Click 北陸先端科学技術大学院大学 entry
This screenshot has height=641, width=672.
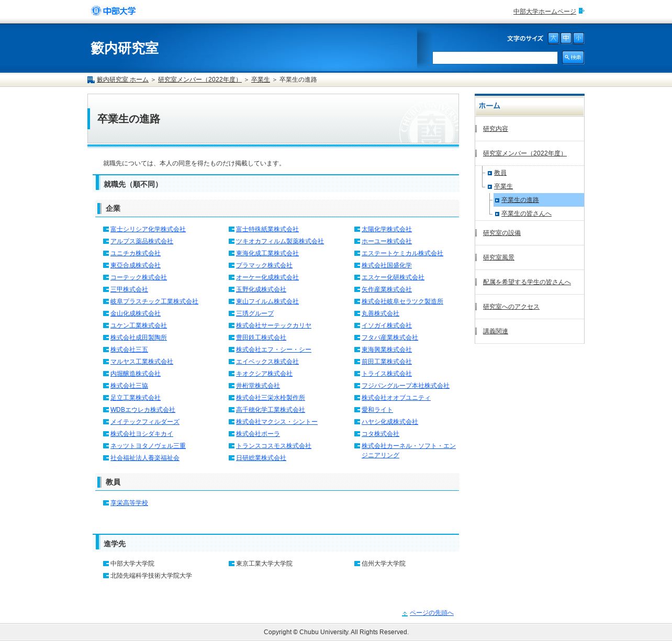pos(151,576)
